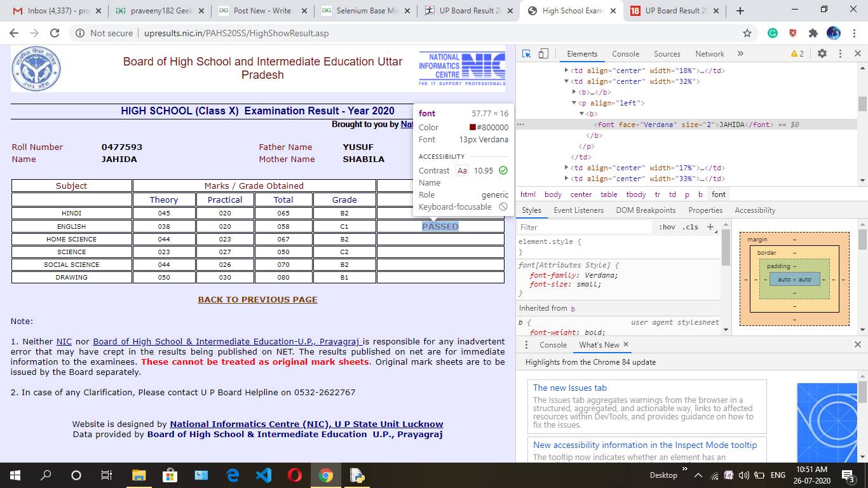Screen dimensions: 868x488
Task: Click the auto × auto content box
Action: coord(794,279)
